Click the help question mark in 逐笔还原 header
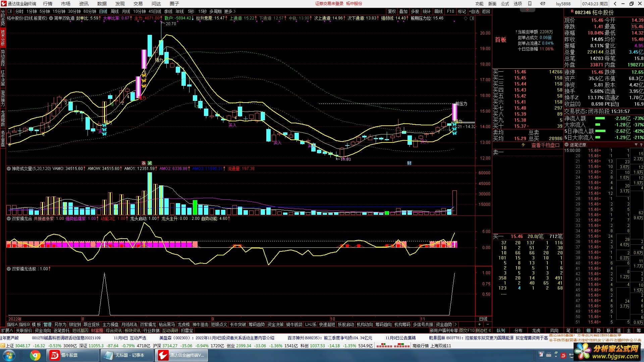The width and height of the screenshot is (644, 362). click(x=641, y=145)
